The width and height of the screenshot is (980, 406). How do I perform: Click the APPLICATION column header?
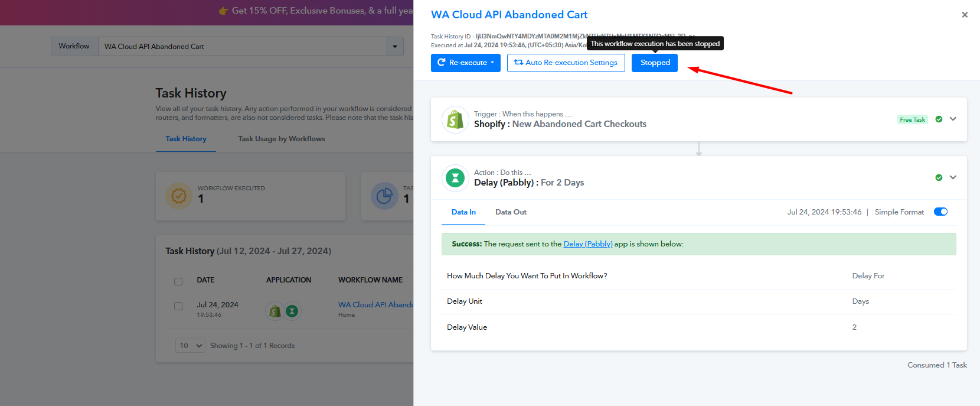click(289, 280)
